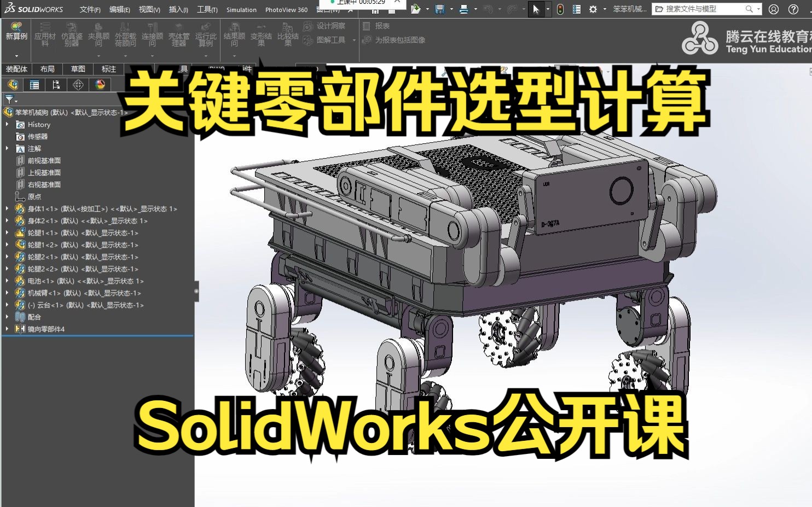The image size is (812, 507).
Task: Open the Simulation menu
Action: pos(241,9)
